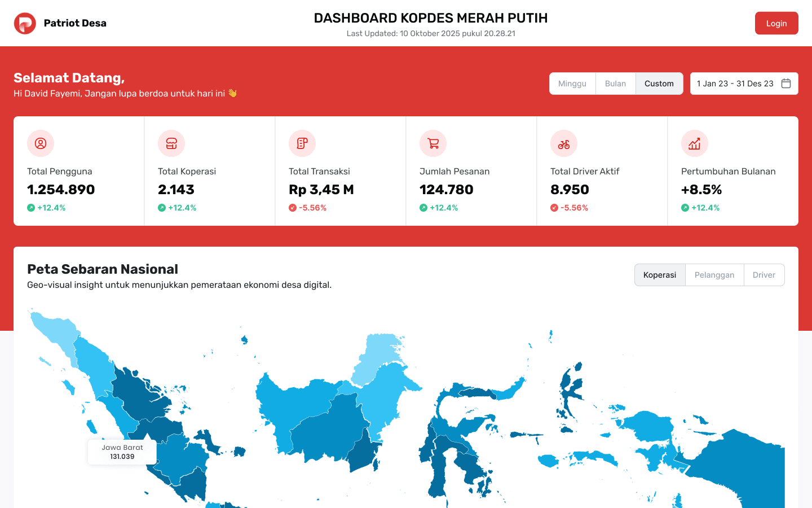Select the 8.950 driver count value
Viewport: 812px width, 508px height.
(x=570, y=190)
